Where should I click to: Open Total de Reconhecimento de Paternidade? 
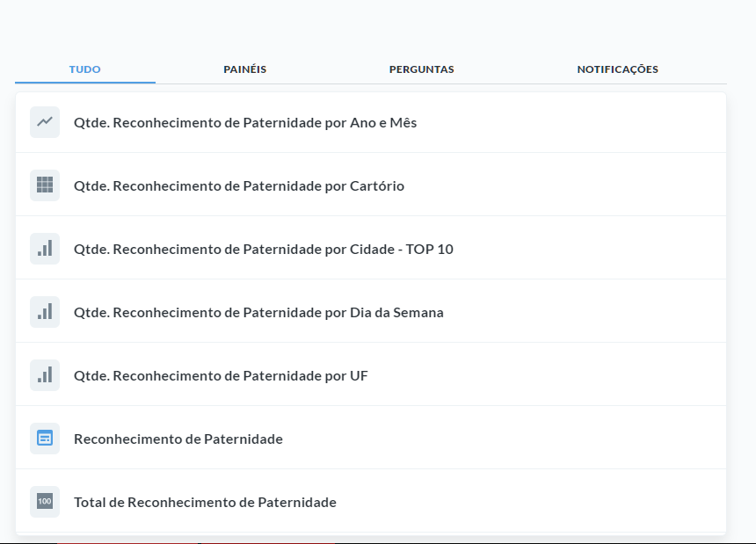205,503
